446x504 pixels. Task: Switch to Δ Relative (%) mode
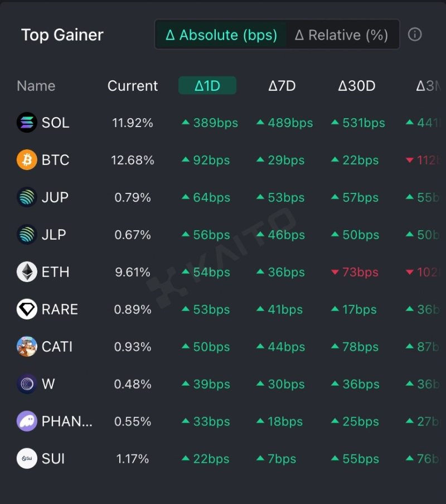[x=341, y=35]
